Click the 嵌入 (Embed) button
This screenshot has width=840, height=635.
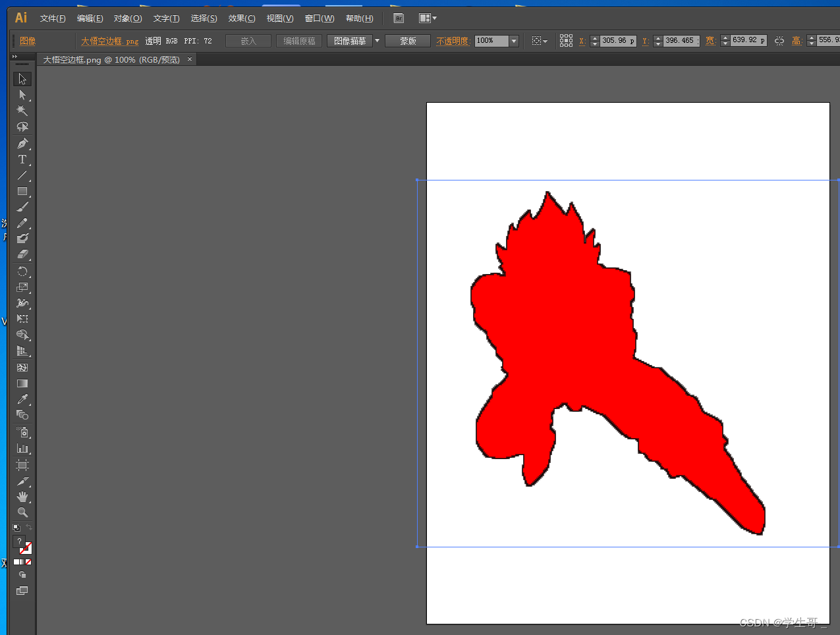click(248, 41)
